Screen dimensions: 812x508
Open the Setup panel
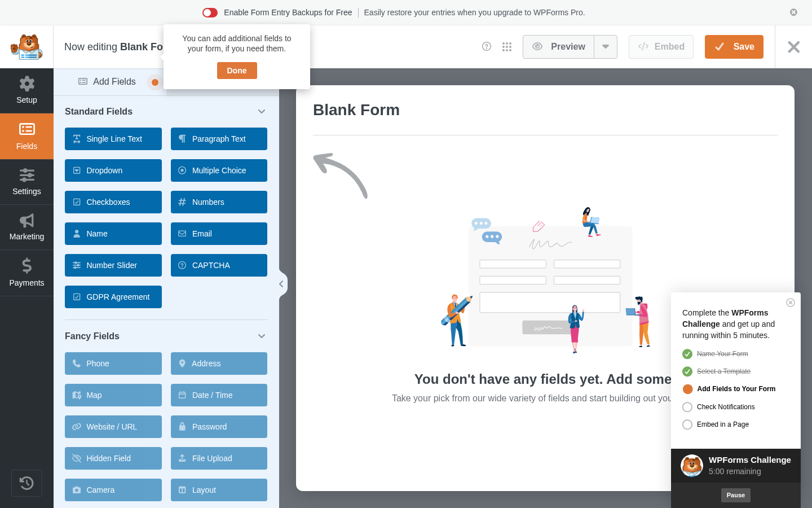pos(27,91)
